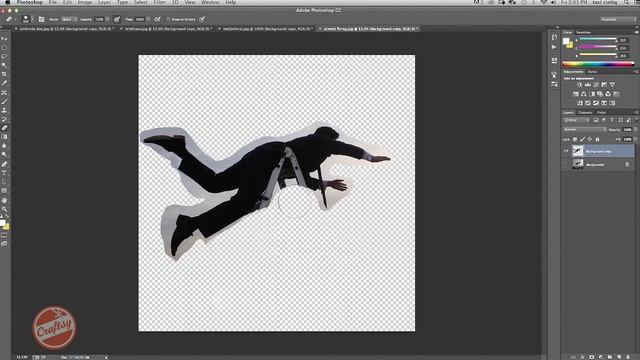Show the Background layer visibility
Screen dimensions: 640x360
pyautogui.click(x=566, y=164)
